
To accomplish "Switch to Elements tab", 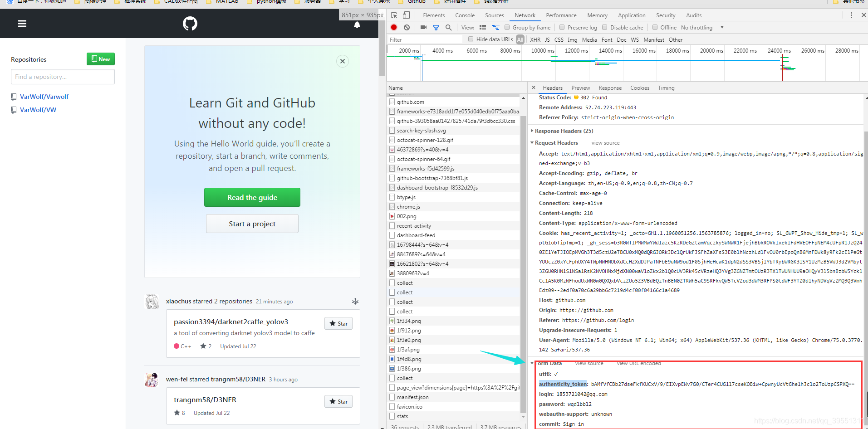I will (x=434, y=15).
